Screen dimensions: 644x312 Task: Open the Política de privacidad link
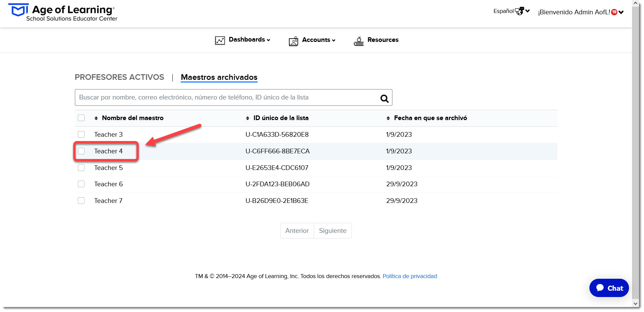410,276
